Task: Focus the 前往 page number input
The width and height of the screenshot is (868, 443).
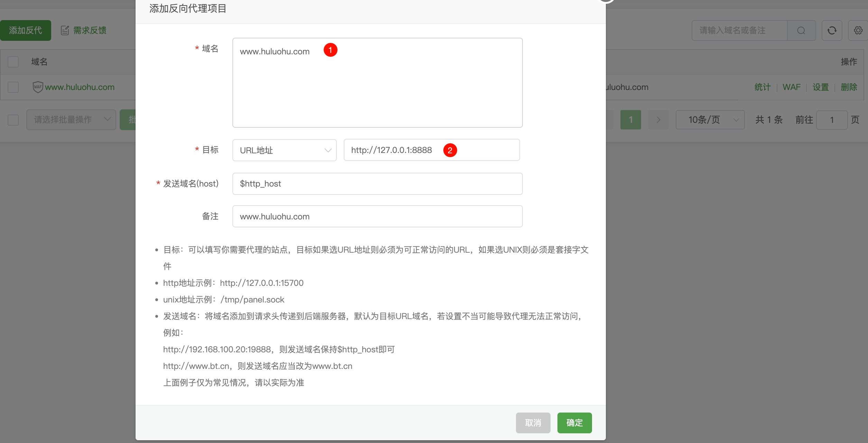Action: pos(832,120)
